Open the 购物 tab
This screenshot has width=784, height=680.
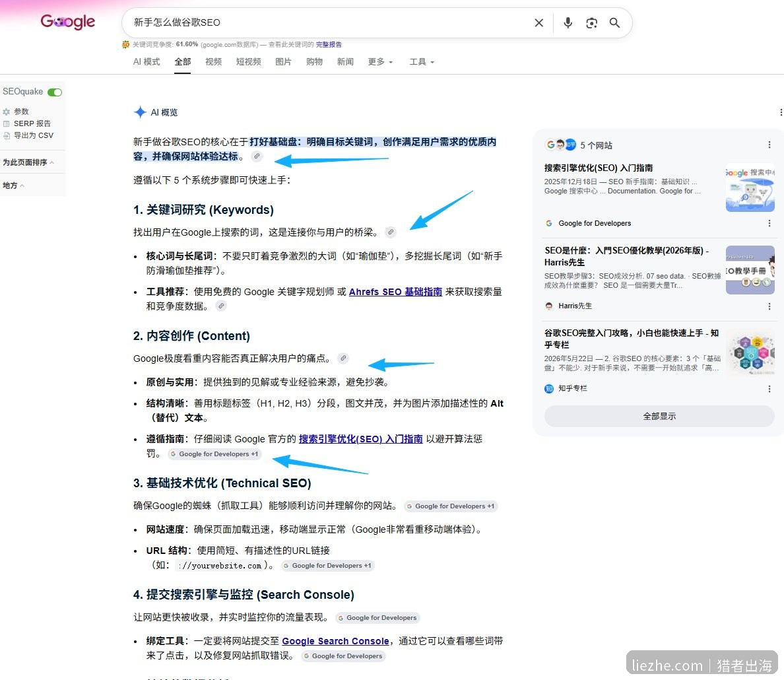tap(314, 61)
